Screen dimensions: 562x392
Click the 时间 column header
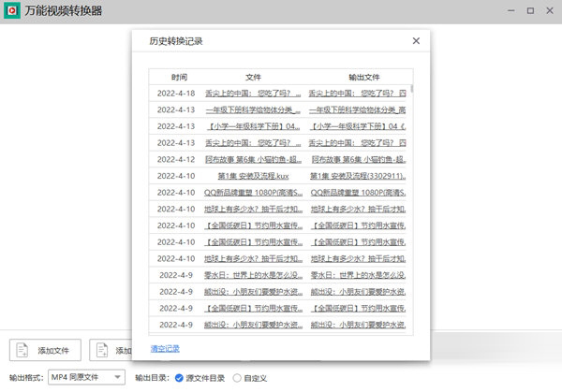pos(179,77)
